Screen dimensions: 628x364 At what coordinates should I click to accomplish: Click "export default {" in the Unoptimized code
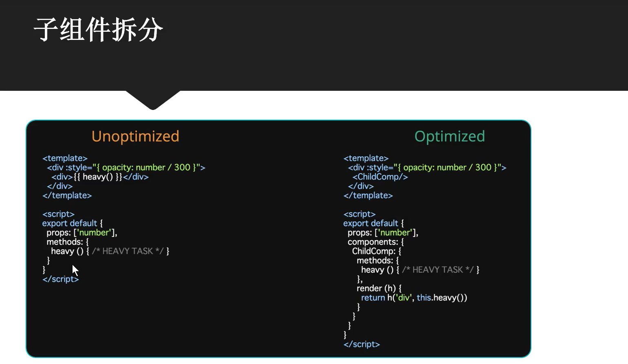tap(73, 223)
